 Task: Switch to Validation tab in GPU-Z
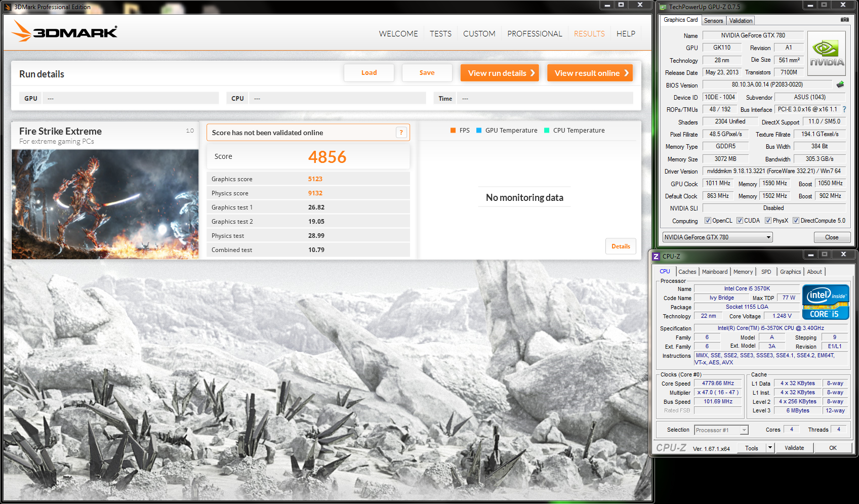pyautogui.click(x=741, y=21)
